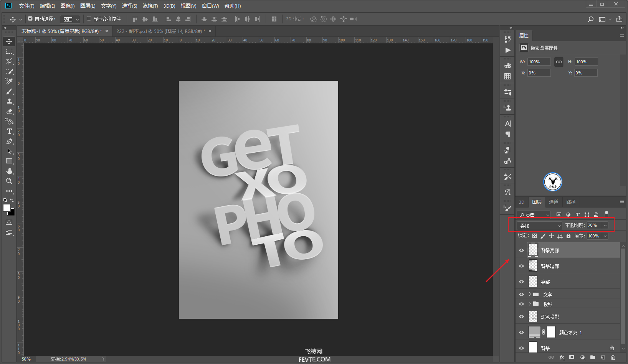628x364 pixels.
Task: Click the share icon in options bar
Action: tap(619, 19)
